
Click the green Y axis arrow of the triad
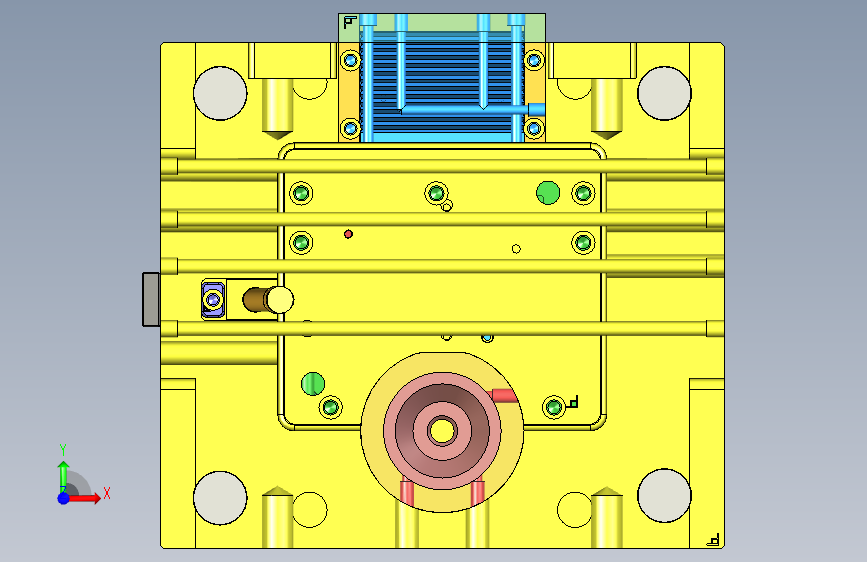(x=64, y=477)
